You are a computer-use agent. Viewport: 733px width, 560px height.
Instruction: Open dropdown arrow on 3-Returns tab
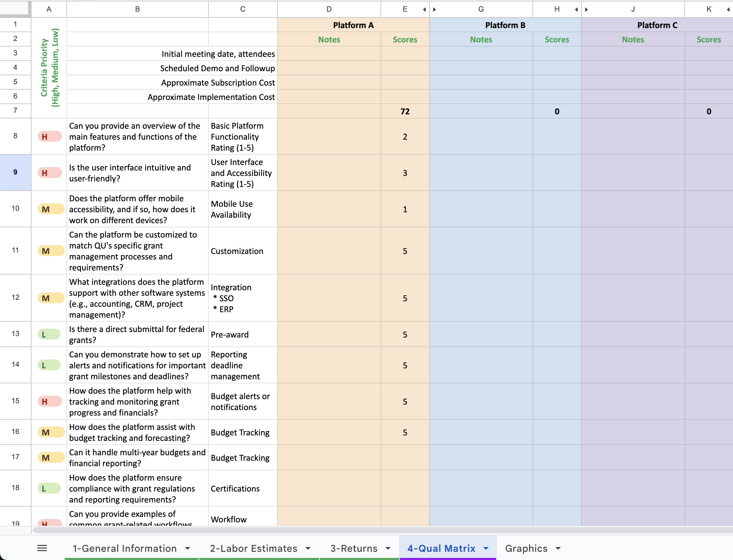click(388, 548)
